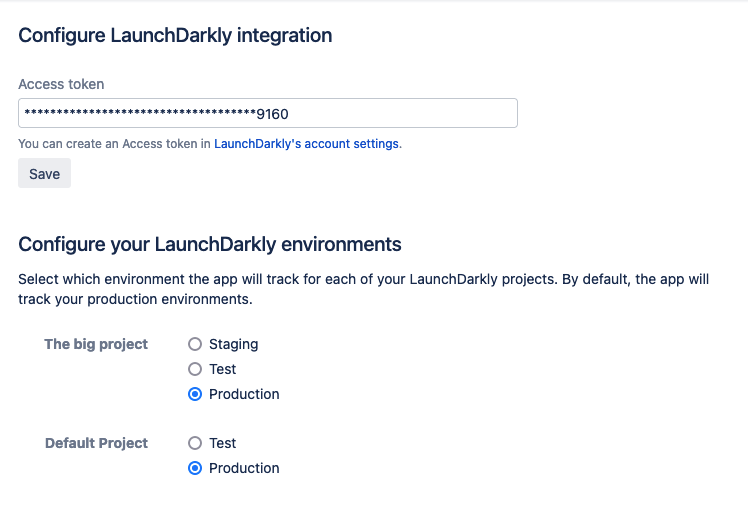Click the "Production" label text under Default Project
This screenshot has width=748, height=510.
[x=244, y=468]
